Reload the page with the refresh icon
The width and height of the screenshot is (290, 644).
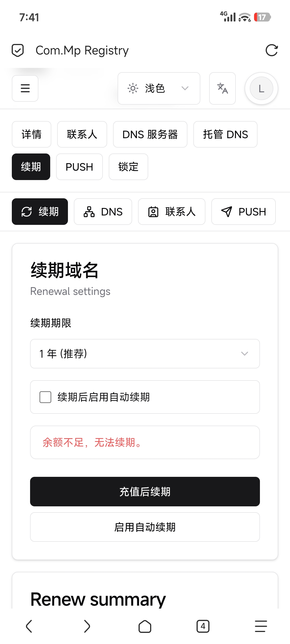271,50
